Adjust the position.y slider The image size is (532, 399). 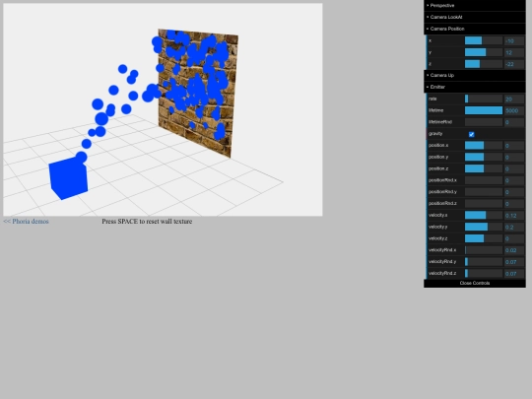pyautogui.click(x=484, y=157)
